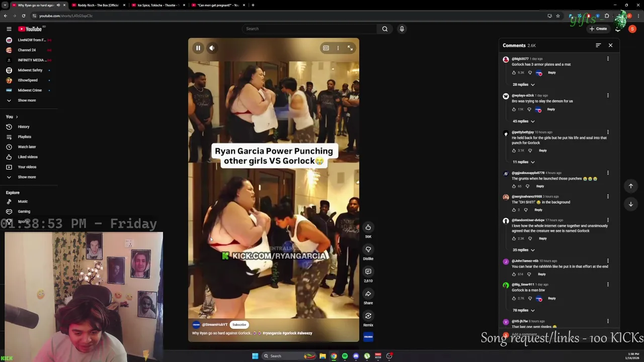Switch to the Ice Spice, Tokischa tab
This screenshot has width=644, height=362.
158,5
